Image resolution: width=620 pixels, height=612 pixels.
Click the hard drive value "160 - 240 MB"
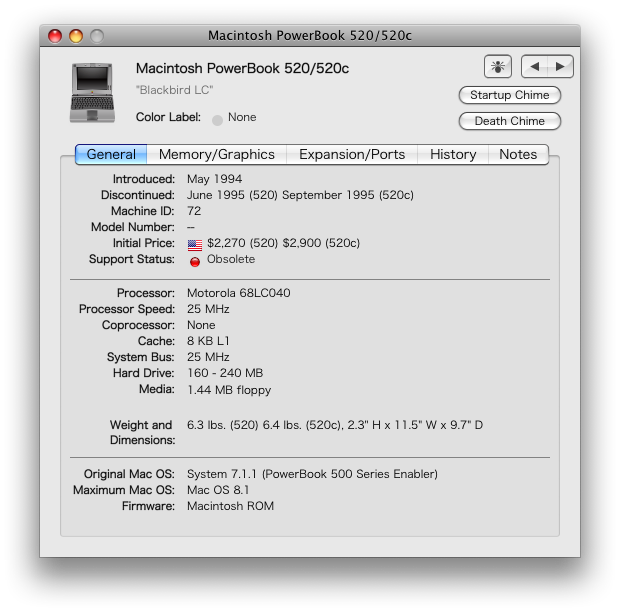[225, 373]
